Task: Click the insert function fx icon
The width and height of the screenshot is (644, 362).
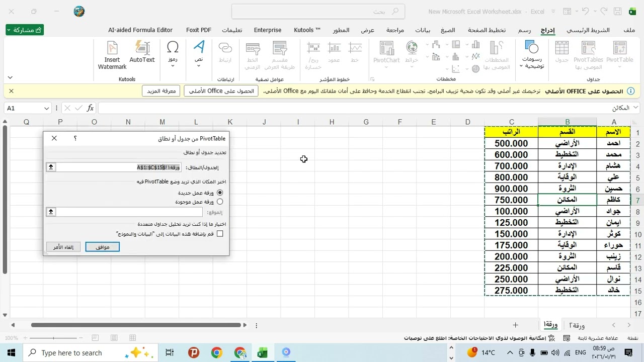Action: point(91,108)
